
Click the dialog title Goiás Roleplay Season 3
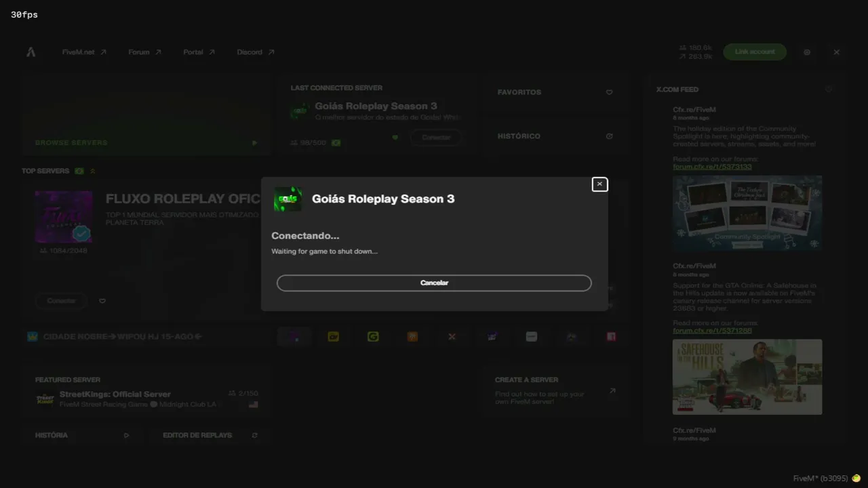[x=383, y=199]
